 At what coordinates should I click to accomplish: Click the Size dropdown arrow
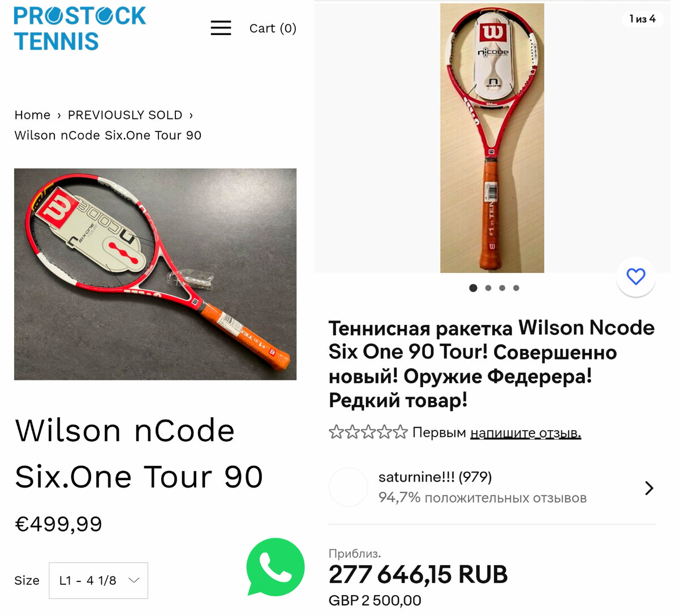point(134,580)
